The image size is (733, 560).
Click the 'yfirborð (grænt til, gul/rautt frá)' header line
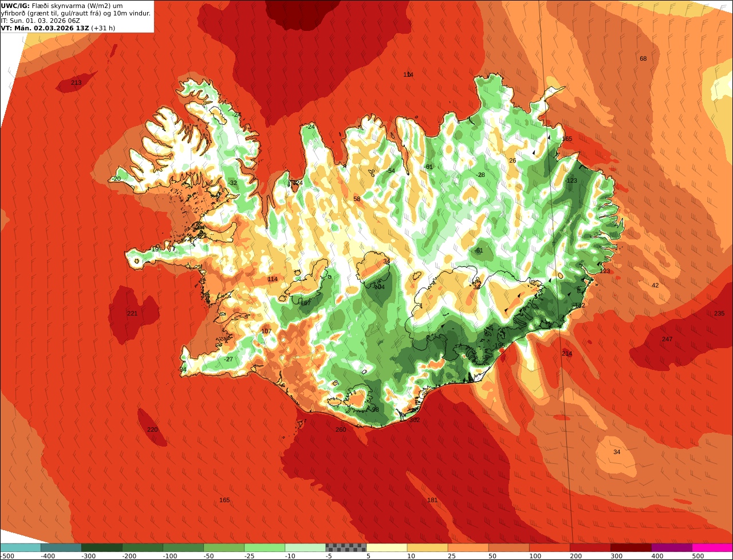[76, 13]
